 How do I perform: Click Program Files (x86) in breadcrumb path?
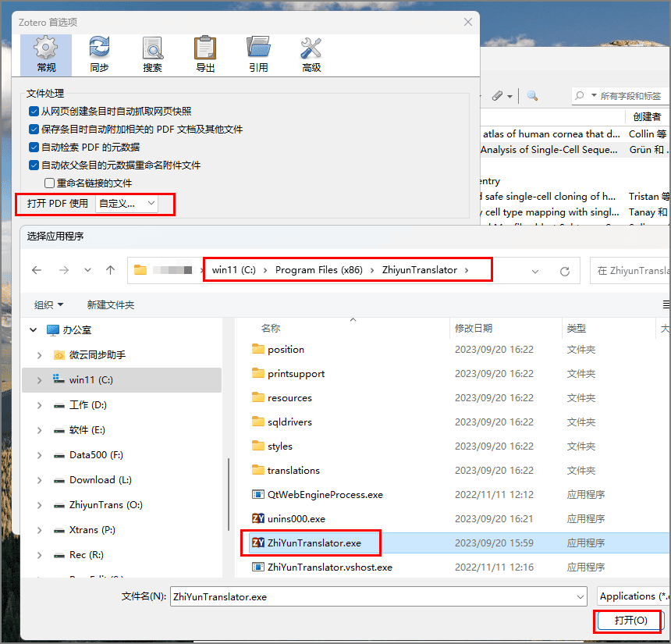tap(319, 270)
